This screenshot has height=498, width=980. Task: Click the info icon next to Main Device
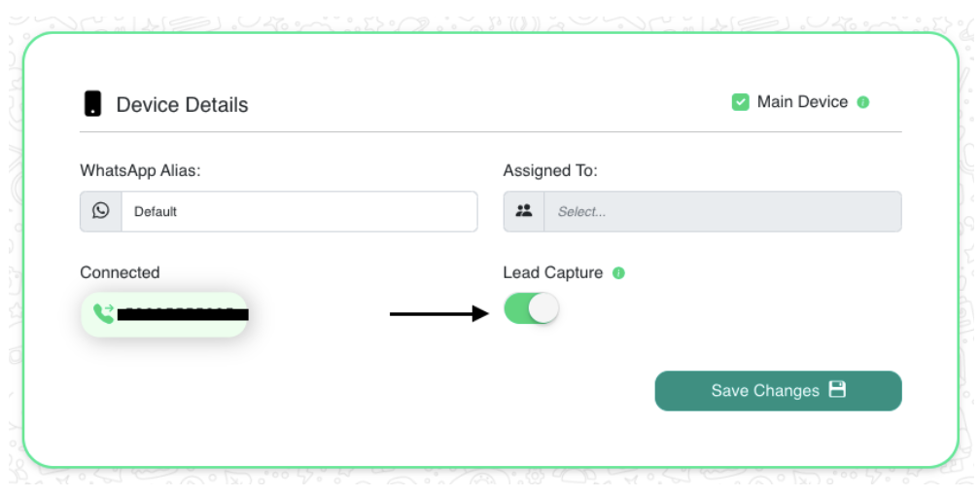pyautogui.click(x=863, y=102)
